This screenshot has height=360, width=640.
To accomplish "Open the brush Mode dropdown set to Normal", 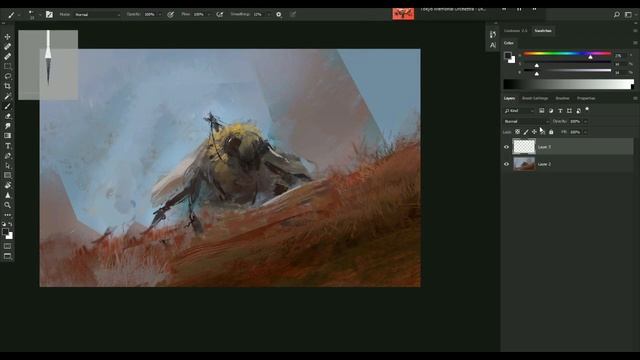I will tap(97, 14).
